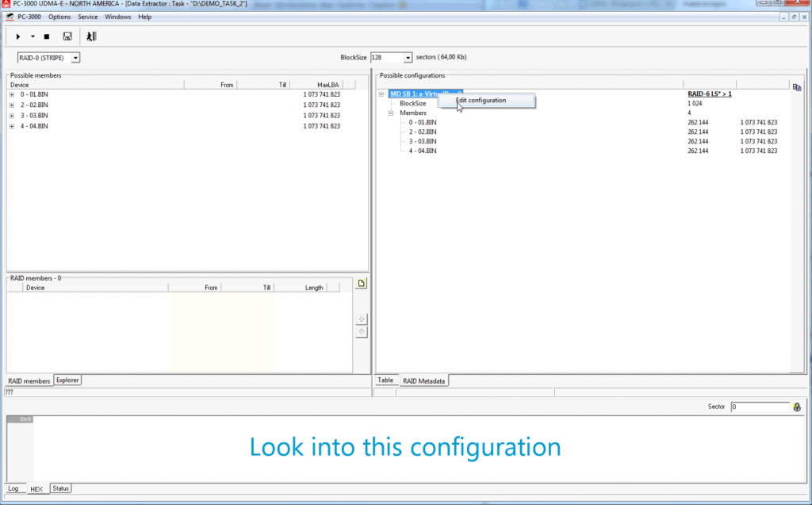Expand the 0 - 01.BIN possible member
Image resolution: width=812 pixels, height=505 pixels.
(x=12, y=94)
